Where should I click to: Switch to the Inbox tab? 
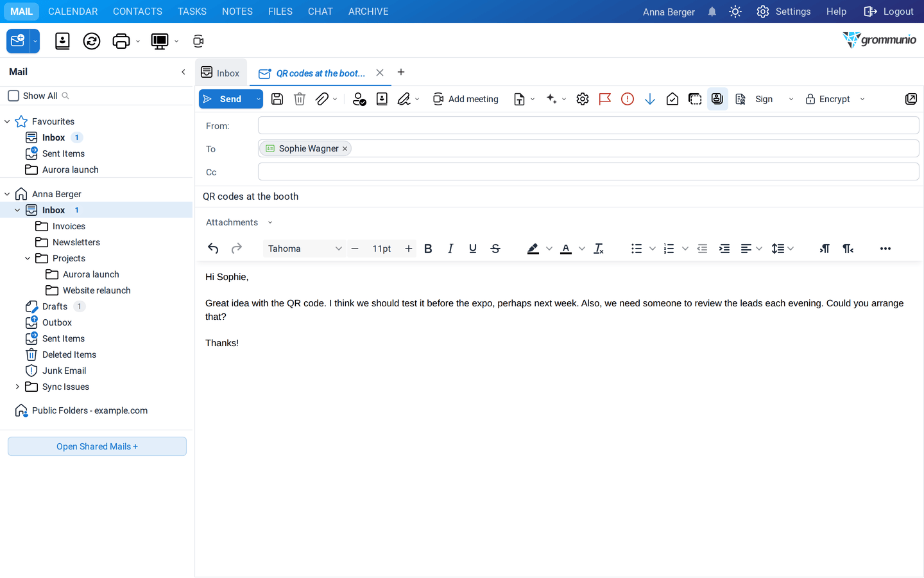pos(221,73)
